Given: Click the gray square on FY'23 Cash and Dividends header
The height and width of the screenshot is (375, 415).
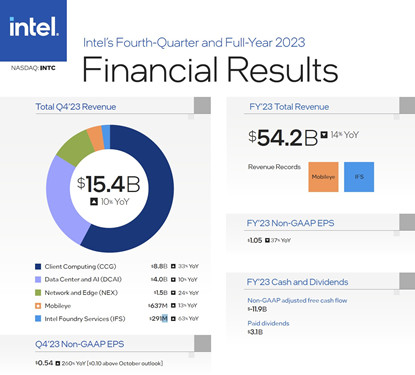Looking at the screenshot, I should (407, 281).
